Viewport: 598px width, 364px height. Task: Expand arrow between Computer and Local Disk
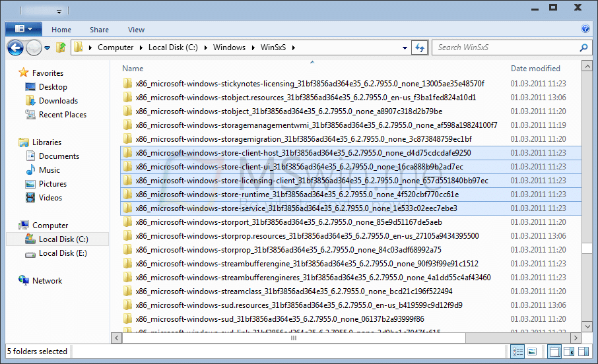click(141, 47)
